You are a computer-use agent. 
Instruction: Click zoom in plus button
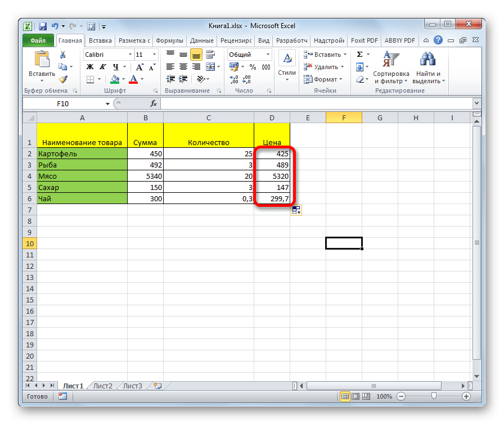(x=466, y=396)
